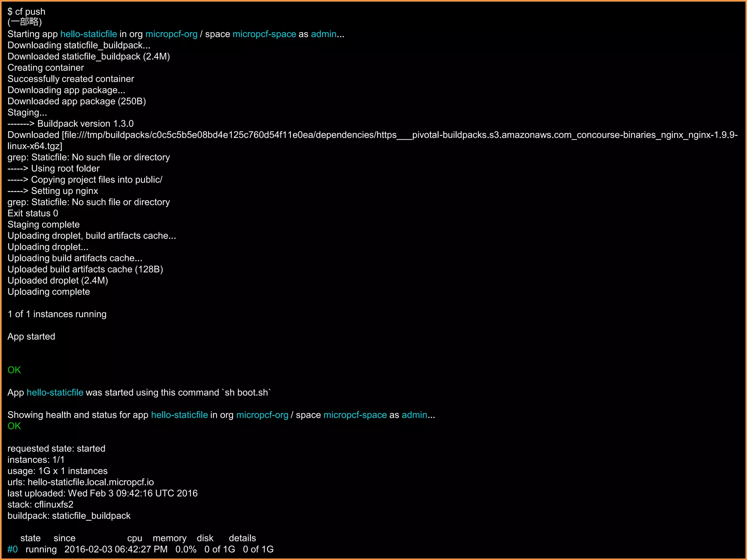Click 'micropcf-space' in the Starting app line
The height and width of the screenshot is (560, 747).
(x=264, y=34)
